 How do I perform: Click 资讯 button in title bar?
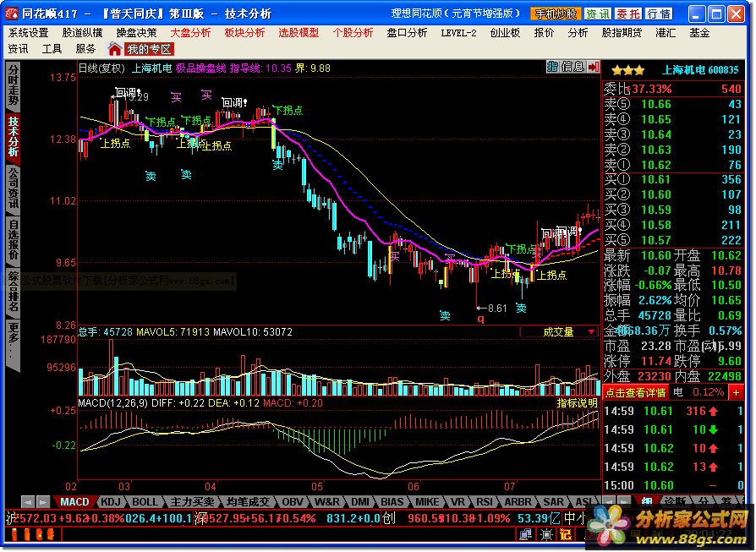(x=597, y=14)
